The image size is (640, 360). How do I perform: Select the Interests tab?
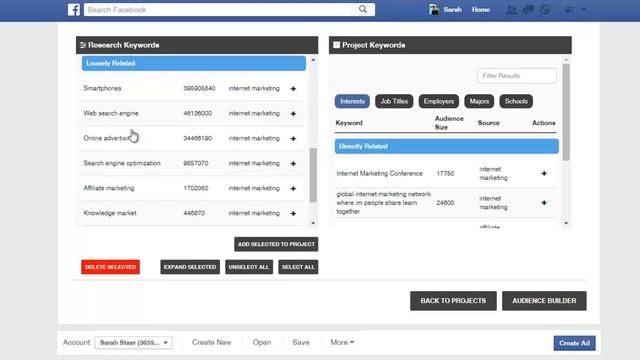352,101
